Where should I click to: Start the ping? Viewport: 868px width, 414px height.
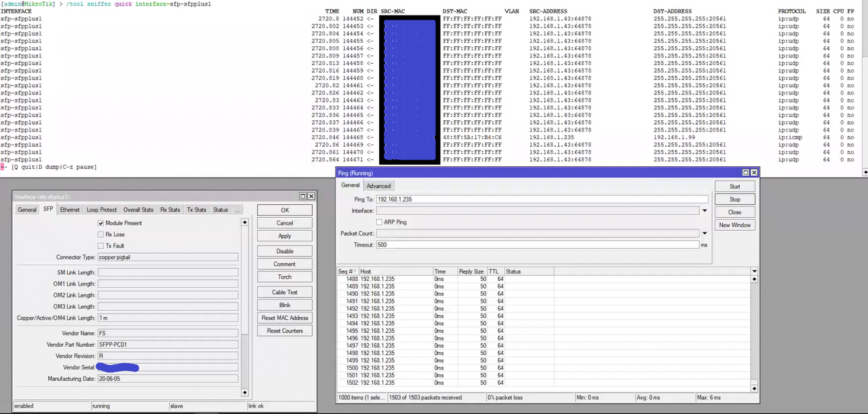734,186
